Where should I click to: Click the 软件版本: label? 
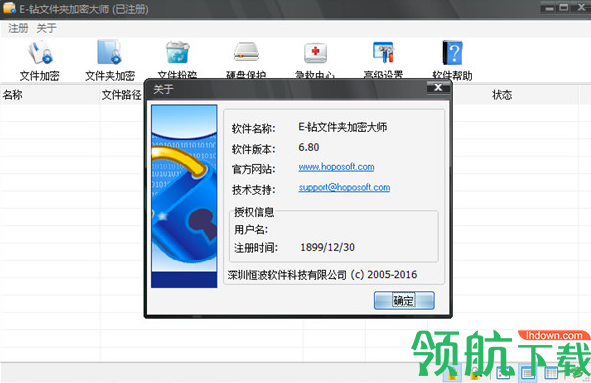(254, 149)
